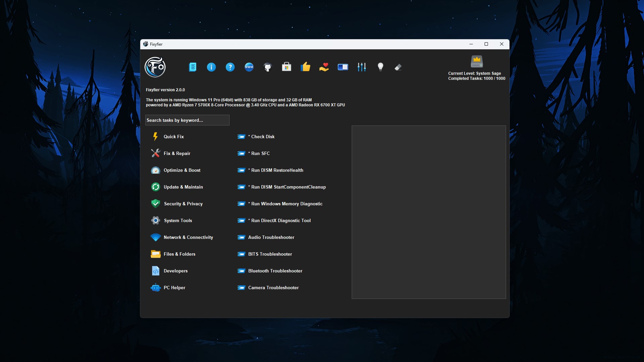Click the Fixyfier logo
This screenshot has height=362, width=644.
tap(155, 67)
